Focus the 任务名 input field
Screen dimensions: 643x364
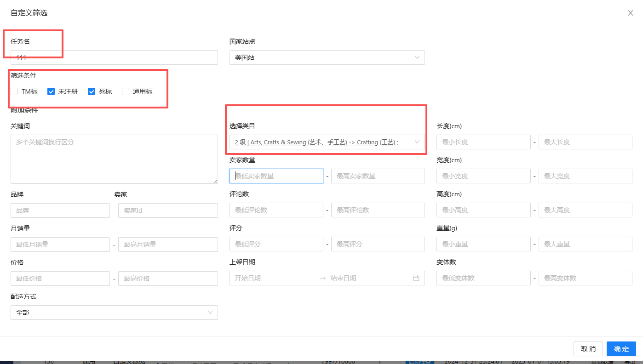[x=114, y=57]
